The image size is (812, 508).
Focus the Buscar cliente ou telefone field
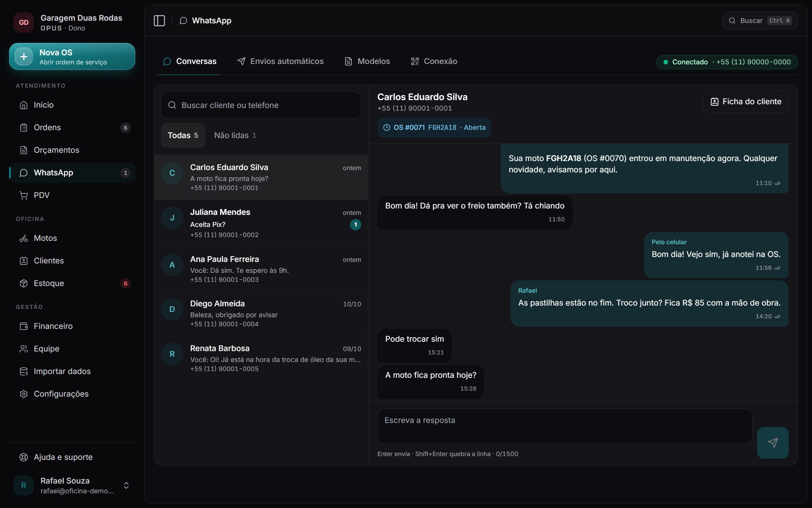(261, 105)
